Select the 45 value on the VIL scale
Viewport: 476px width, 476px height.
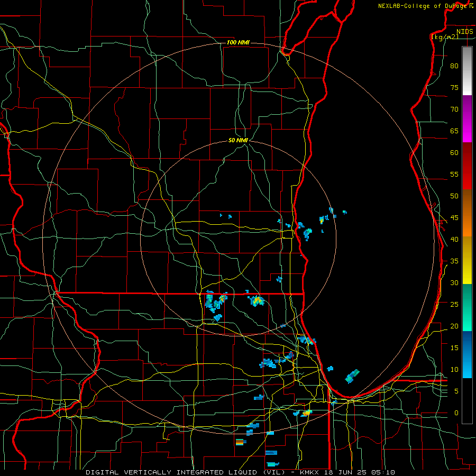454,218
